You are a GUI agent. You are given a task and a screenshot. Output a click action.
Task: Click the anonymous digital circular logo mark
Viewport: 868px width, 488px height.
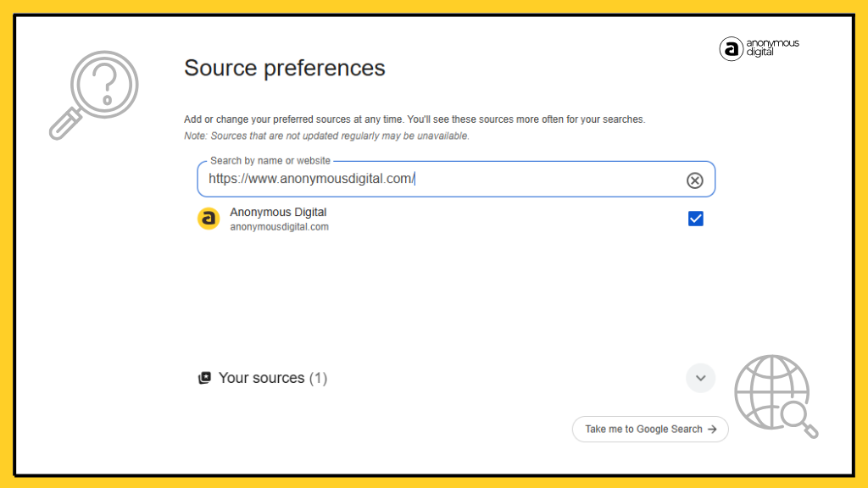(731, 49)
